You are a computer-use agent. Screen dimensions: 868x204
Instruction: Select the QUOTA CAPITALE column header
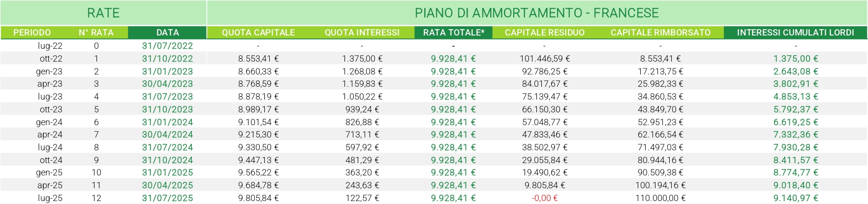[x=258, y=33]
